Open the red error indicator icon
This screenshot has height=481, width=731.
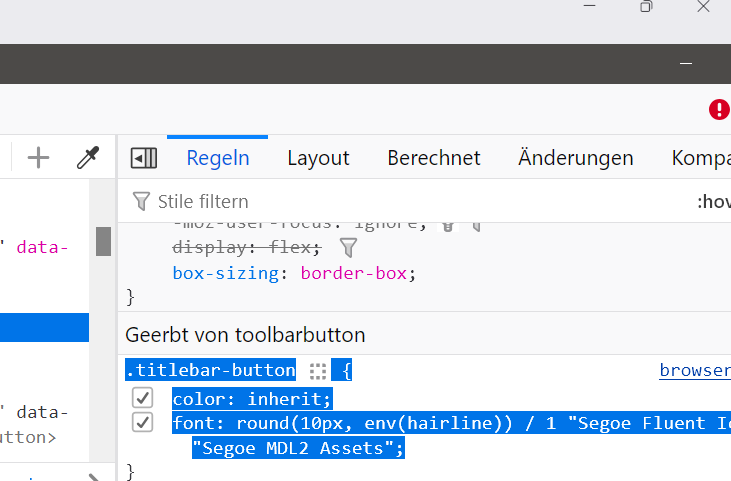(x=719, y=110)
